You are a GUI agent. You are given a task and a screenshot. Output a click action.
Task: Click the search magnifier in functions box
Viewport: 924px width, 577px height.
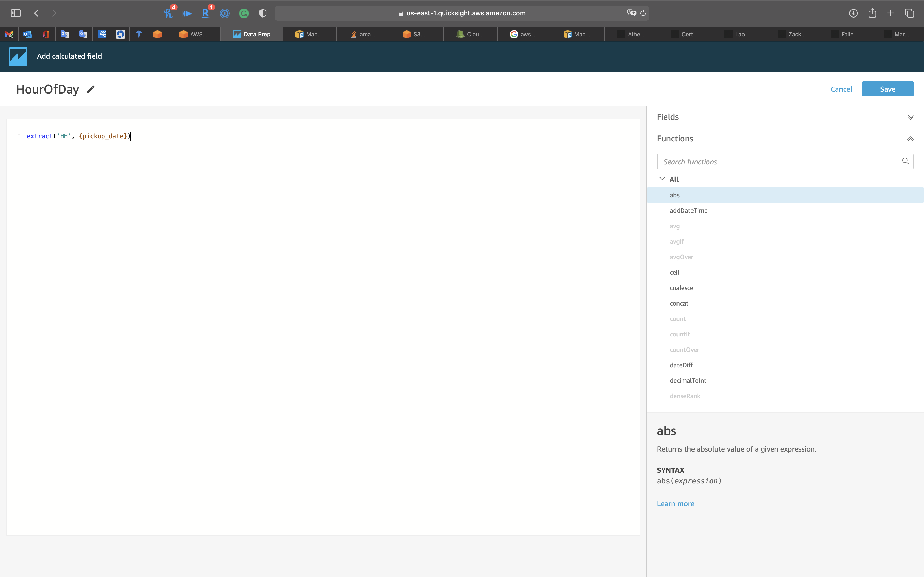coord(905,162)
